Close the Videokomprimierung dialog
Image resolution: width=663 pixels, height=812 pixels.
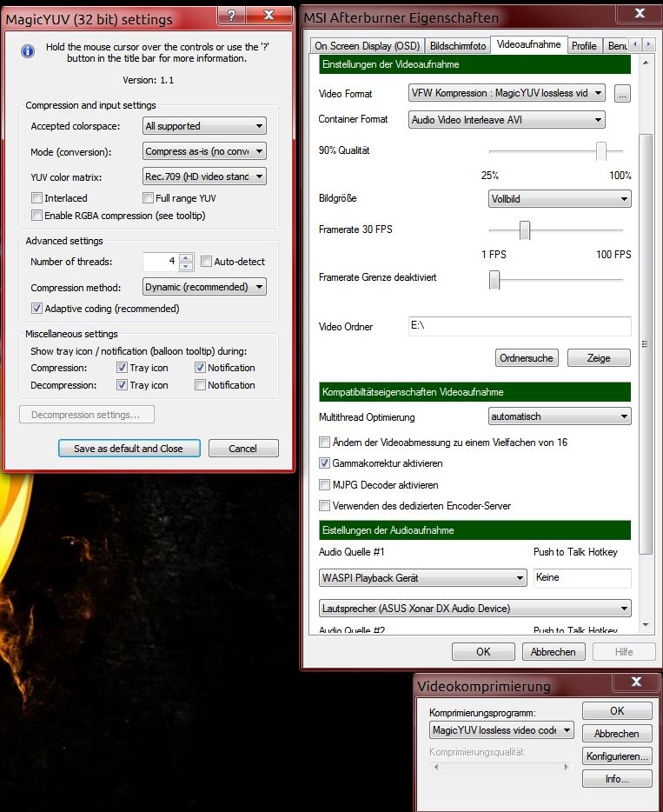click(x=636, y=682)
